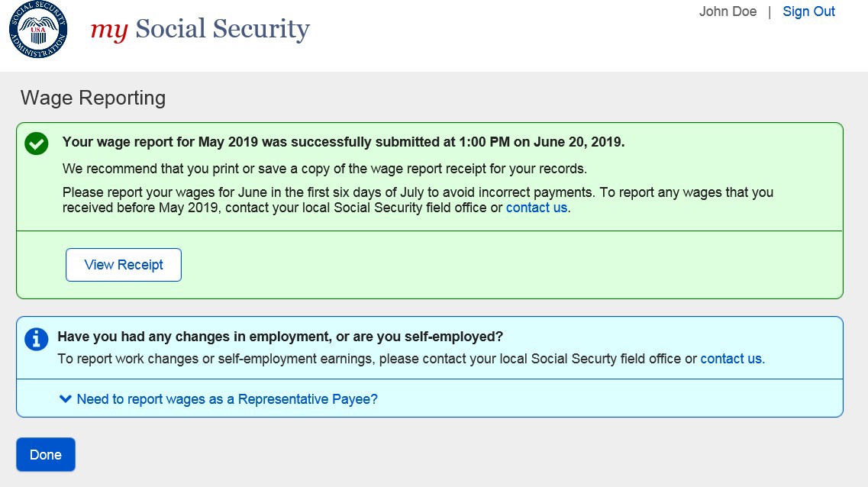Click the red 'my' in site title
This screenshot has width=868, height=487.
coord(108,30)
